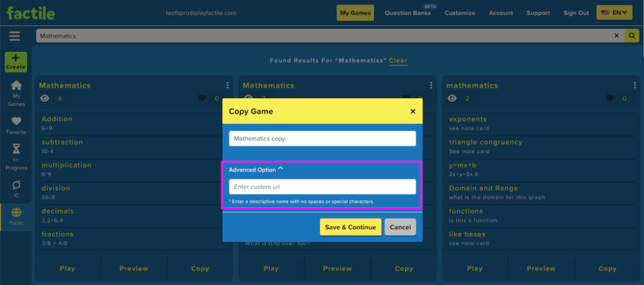Open the hamburger menu icon

point(14,36)
